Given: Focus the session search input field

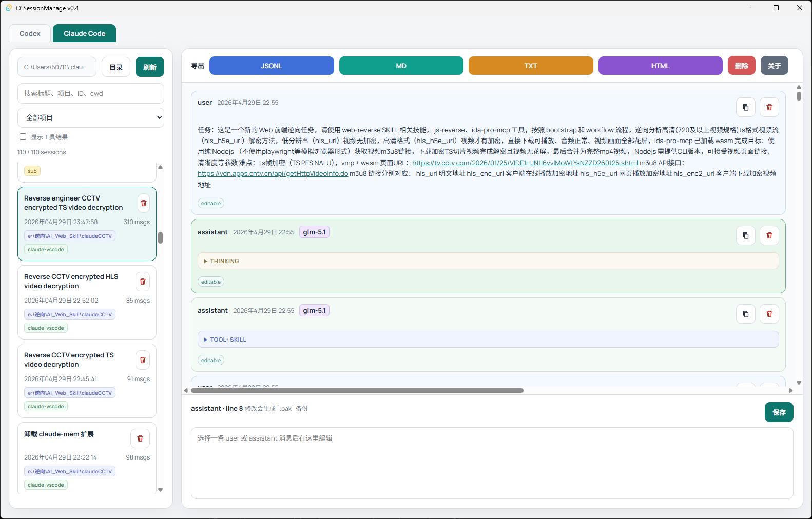Looking at the screenshot, I should (91, 93).
